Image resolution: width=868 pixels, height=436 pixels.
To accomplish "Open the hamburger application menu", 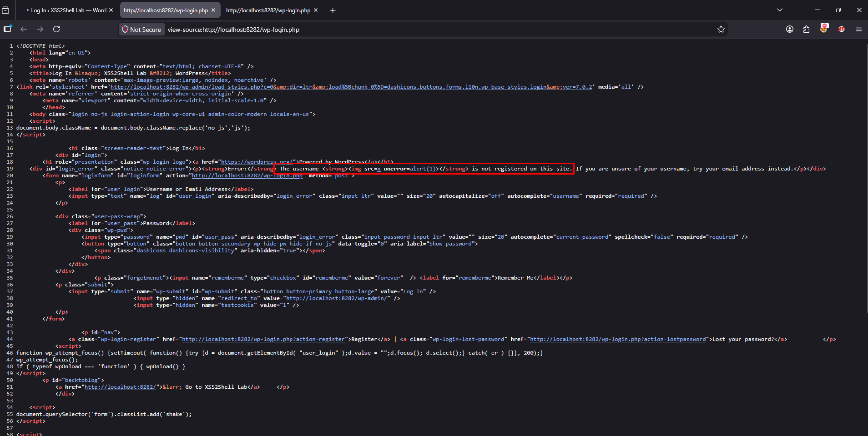I will [x=859, y=29].
